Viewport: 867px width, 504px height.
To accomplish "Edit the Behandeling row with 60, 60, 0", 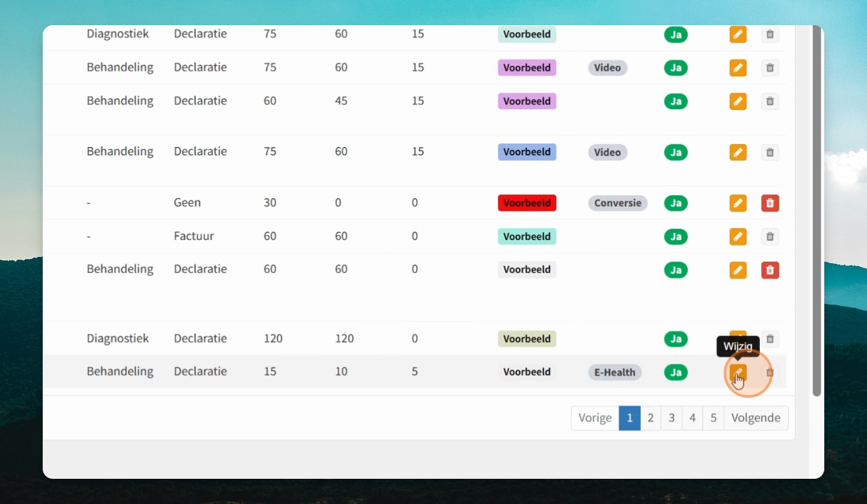I will [x=737, y=269].
